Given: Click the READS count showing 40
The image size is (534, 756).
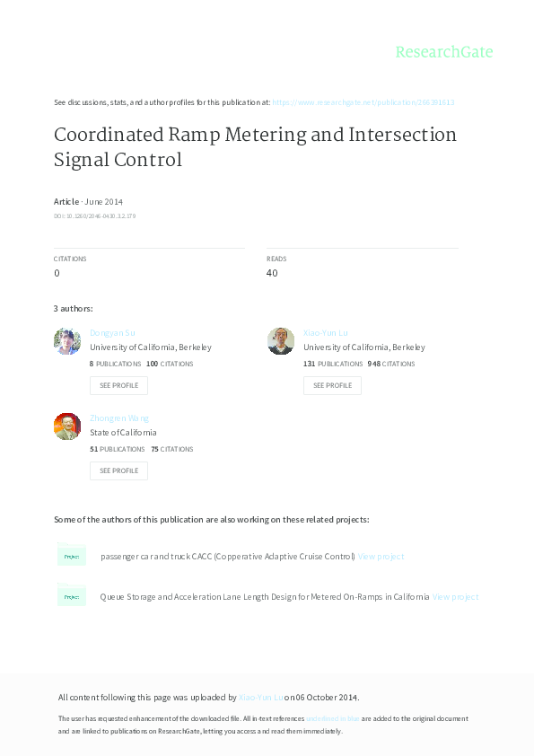Looking at the screenshot, I should (x=272, y=273).
